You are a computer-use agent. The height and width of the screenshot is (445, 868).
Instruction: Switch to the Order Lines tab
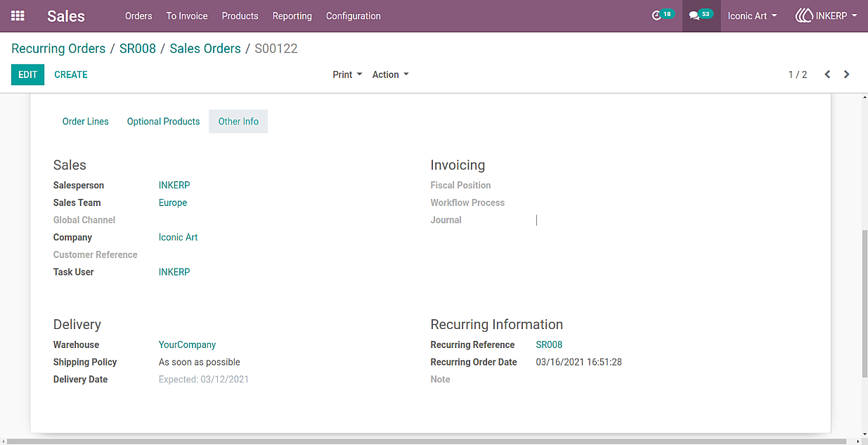point(86,122)
